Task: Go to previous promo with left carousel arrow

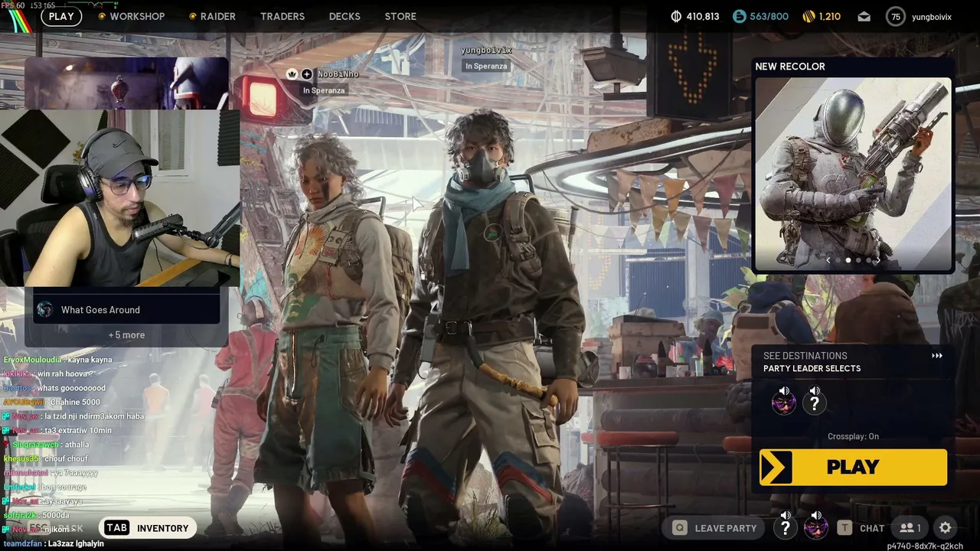Action: coord(828,260)
